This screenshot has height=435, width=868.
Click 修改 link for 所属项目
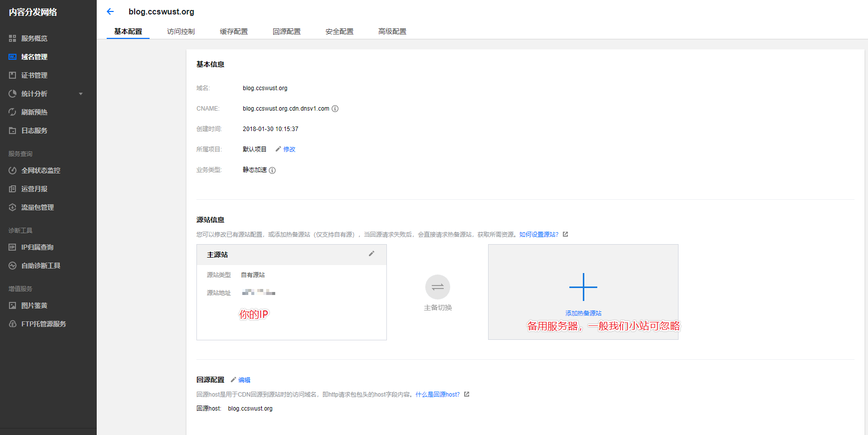pyautogui.click(x=289, y=149)
